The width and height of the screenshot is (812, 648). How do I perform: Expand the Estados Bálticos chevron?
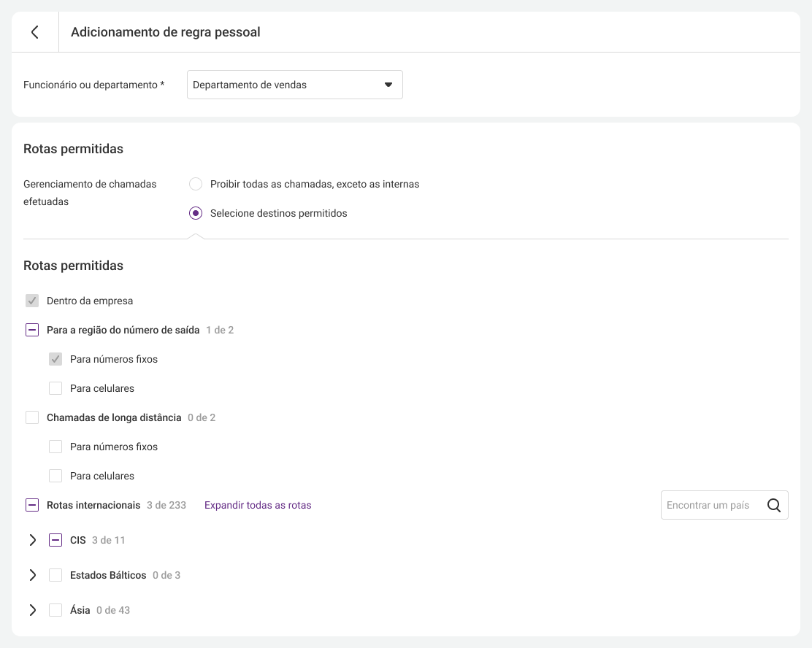pyautogui.click(x=33, y=575)
